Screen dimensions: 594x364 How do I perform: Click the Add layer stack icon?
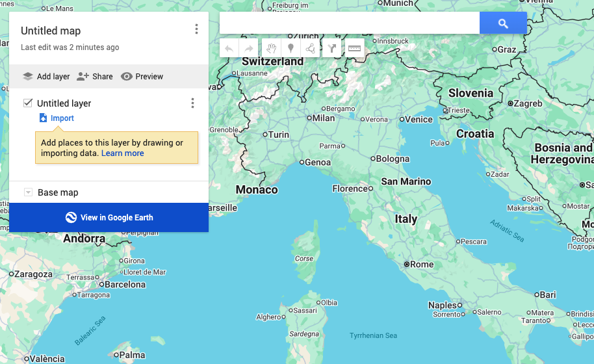28,76
